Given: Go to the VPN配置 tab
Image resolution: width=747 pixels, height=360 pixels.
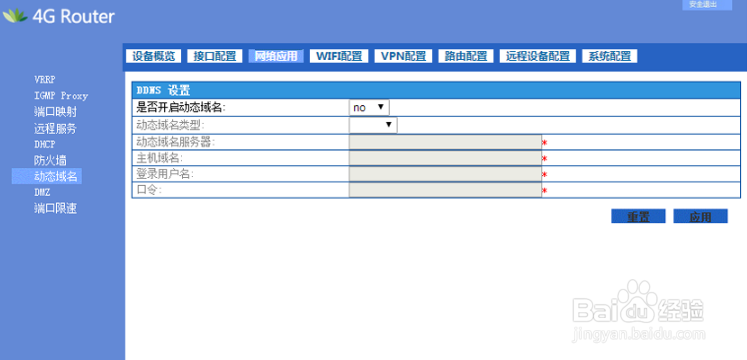Looking at the screenshot, I should [x=403, y=56].
